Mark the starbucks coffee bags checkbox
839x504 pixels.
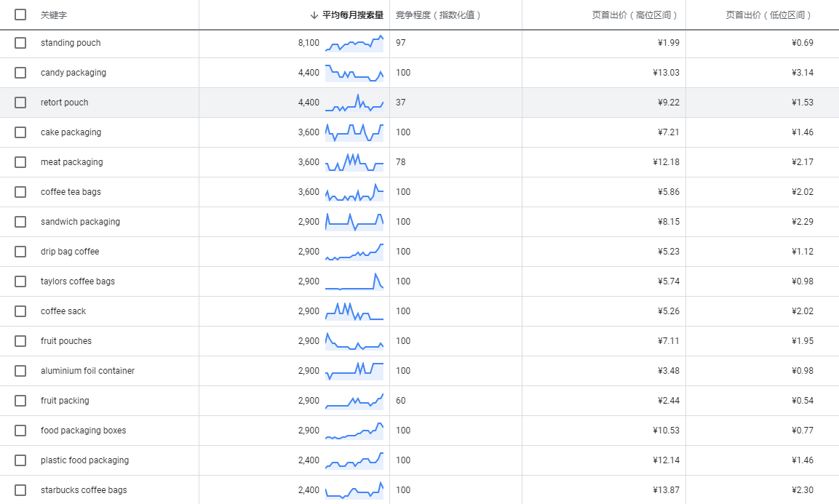20,490
